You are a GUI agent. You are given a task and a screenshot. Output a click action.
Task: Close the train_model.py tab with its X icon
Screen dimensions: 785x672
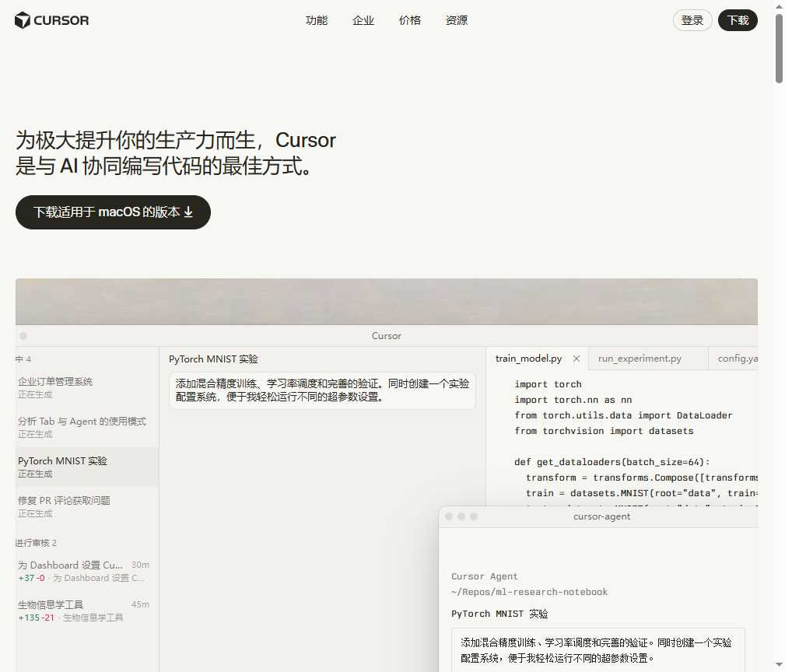click(576, 359)
